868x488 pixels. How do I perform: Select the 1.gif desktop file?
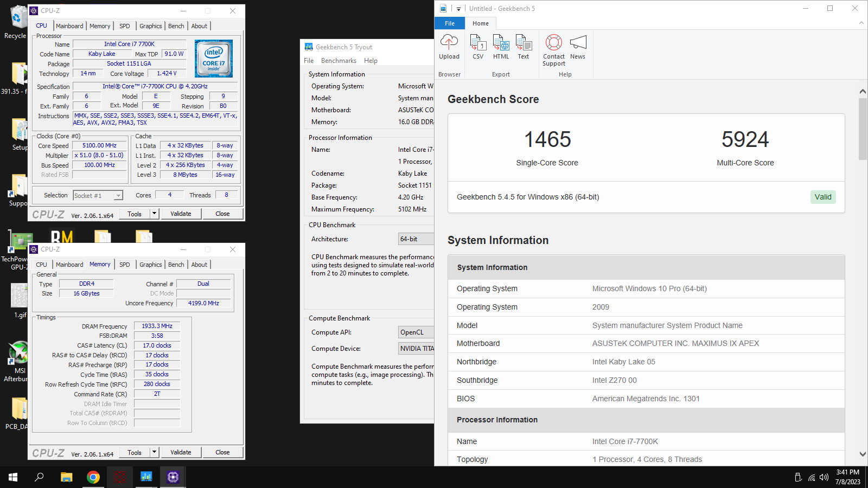pos(20,301)
